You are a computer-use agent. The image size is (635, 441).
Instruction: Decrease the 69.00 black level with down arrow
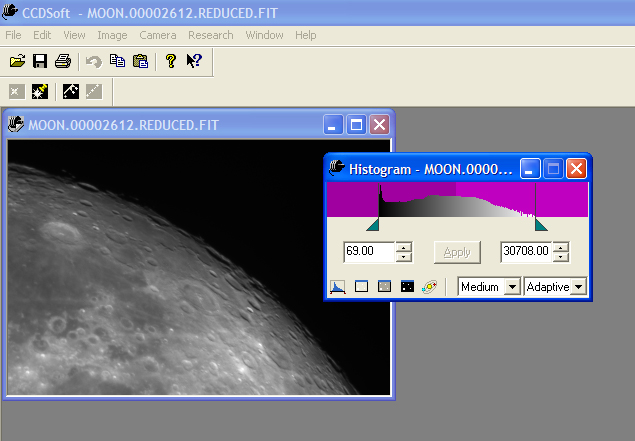click(404, 257)
